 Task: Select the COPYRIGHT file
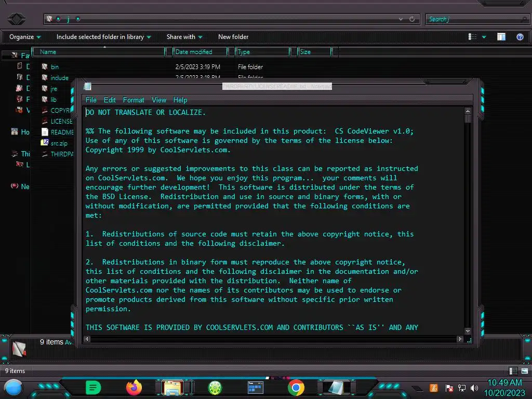pyautogui.click(x=58, y=110)
